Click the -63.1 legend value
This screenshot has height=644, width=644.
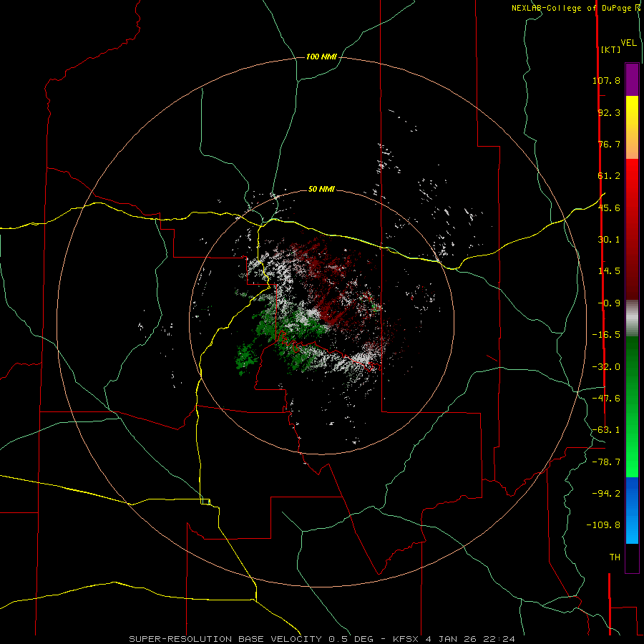606,430
